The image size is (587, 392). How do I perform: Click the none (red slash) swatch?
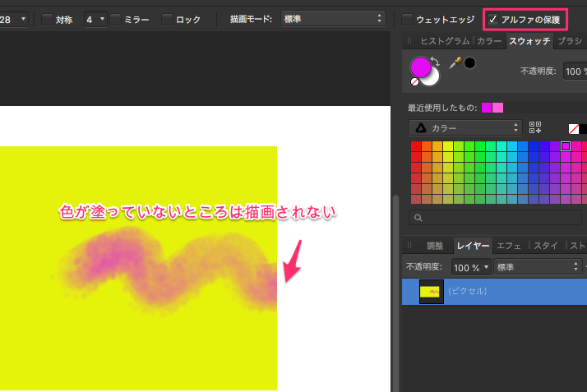[x=574, y=128]
